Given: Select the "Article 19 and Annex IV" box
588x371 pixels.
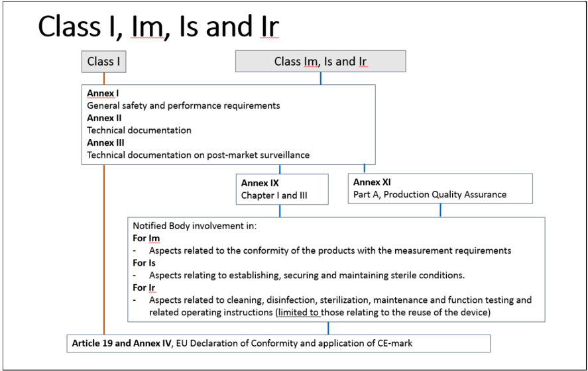Looking at the screenshot, I should pyautogui.click(x=278, y=344).
